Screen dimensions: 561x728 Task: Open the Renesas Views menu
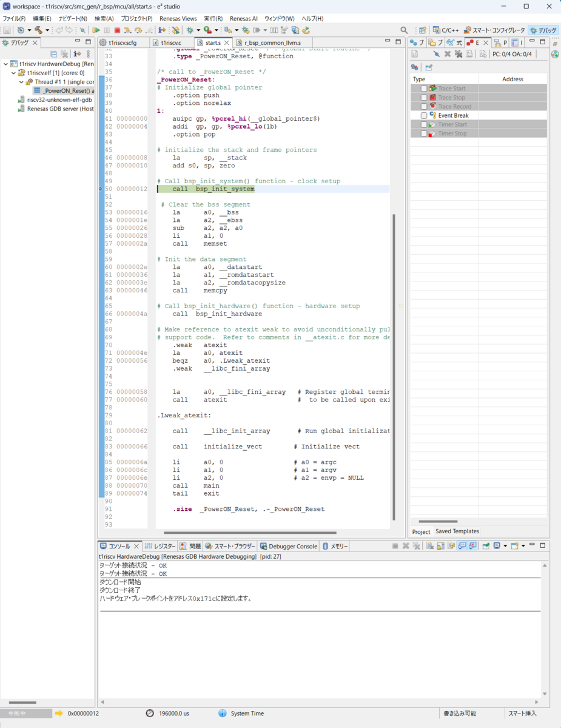pyautogui.click(x=177, y=18)
